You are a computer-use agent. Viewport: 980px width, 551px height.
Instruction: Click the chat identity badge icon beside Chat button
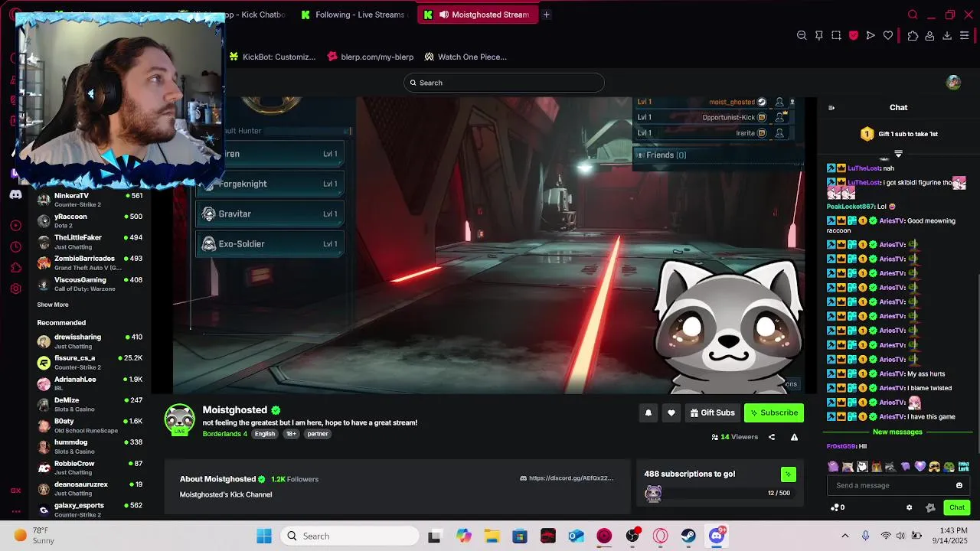930,507
